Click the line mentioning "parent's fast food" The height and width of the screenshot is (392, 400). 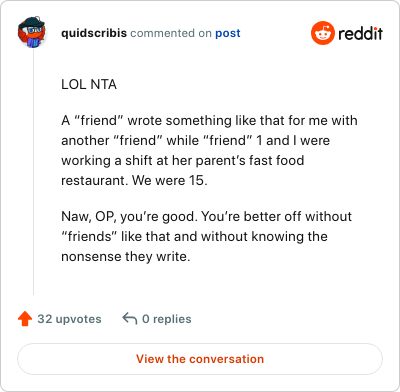click(x=183, y=160)
